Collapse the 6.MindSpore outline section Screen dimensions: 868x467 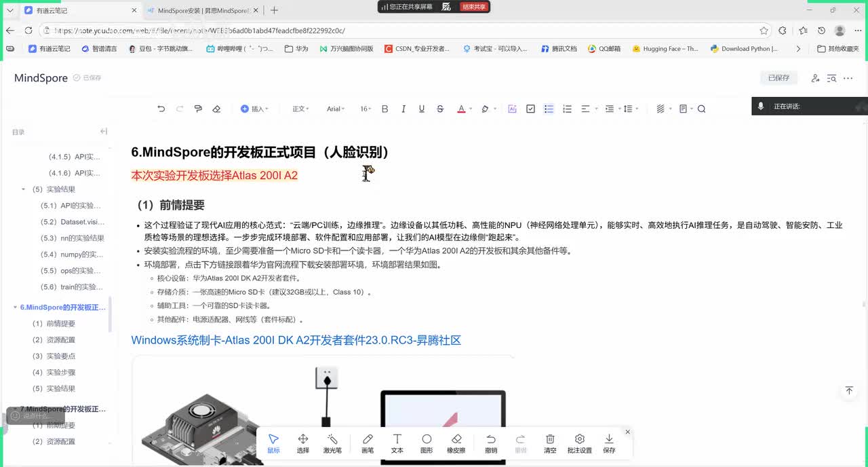click(16, 307)
